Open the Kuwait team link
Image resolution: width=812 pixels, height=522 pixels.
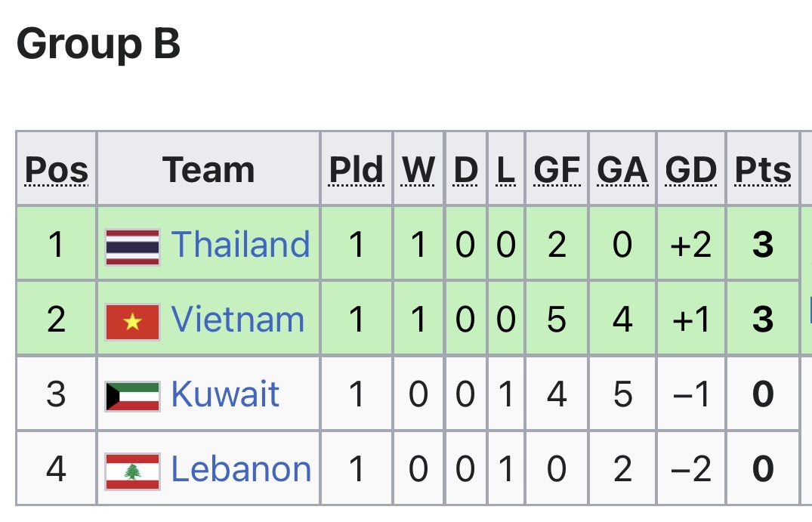225,394
